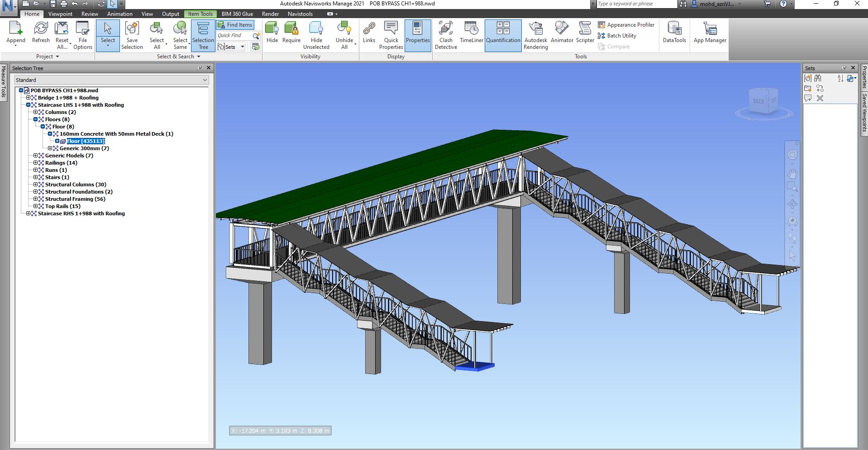868x450 pixels.
Task: Open the BIM 360 Glue tab
Action: [x=237, y=14]
